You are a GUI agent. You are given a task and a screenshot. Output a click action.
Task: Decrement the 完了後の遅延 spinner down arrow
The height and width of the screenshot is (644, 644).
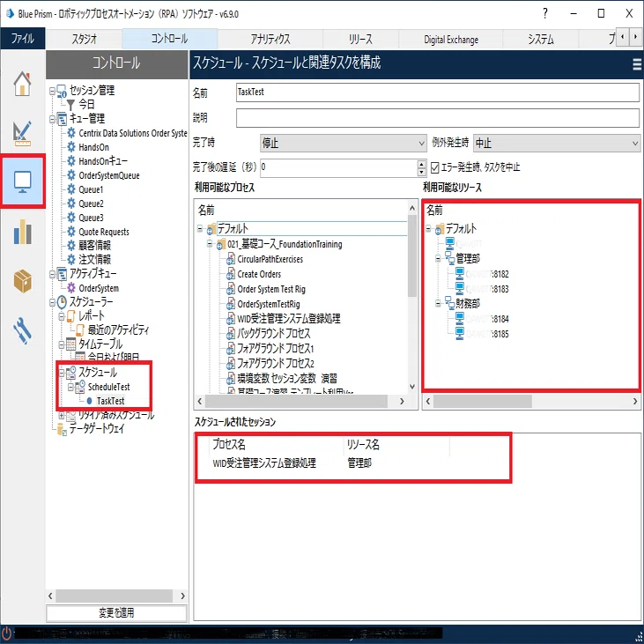(422, 172)
